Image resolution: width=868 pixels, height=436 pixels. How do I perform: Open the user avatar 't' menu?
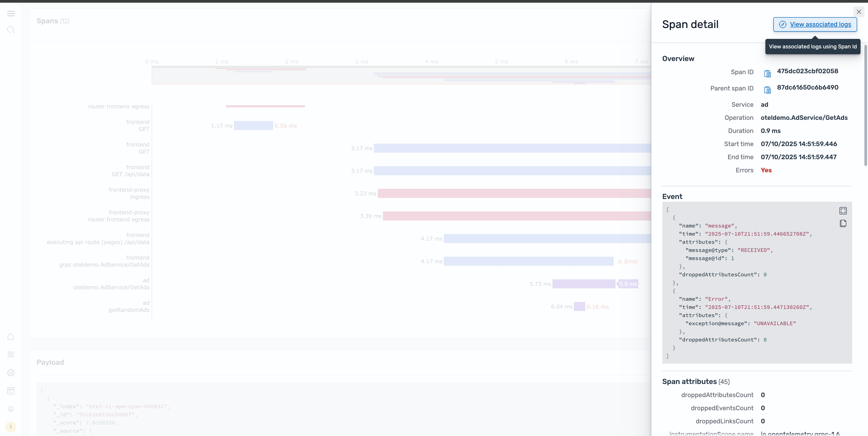(11, 427)
